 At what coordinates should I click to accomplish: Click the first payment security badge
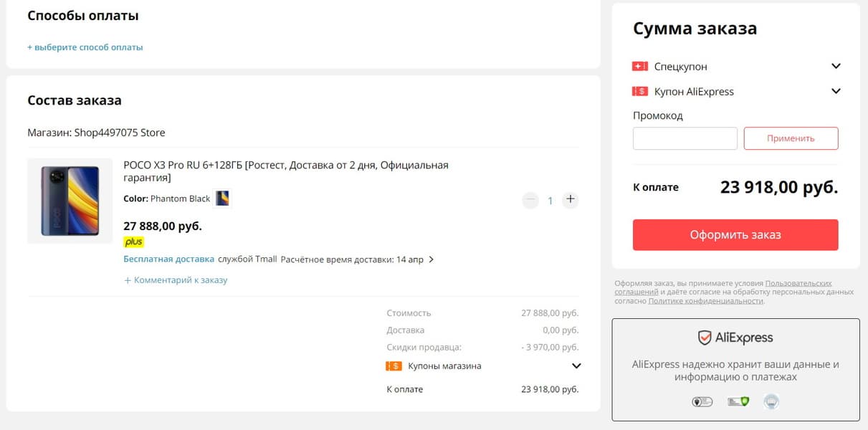[702, 402]
